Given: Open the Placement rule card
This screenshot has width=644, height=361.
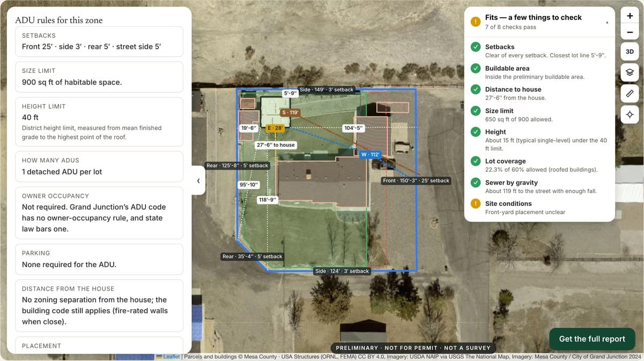Looking at the screenshot, I should 99,345.
